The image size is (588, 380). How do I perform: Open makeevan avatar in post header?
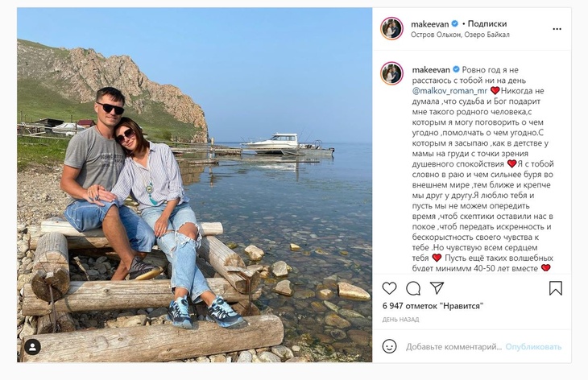click(x=391, y=28)
